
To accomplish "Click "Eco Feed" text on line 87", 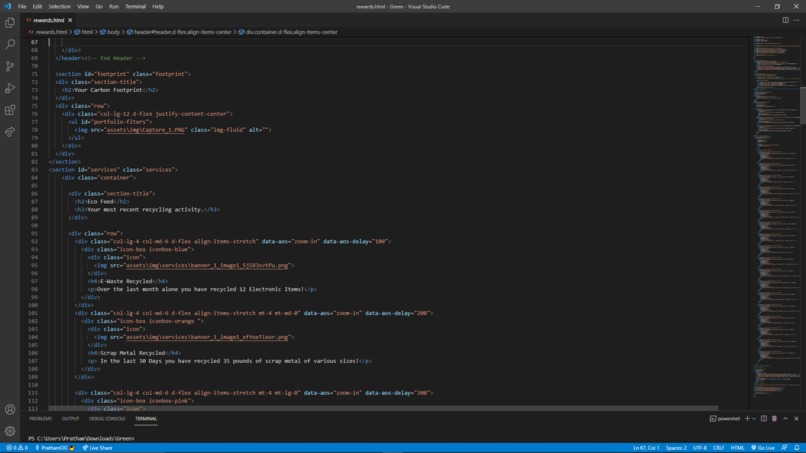I will pyautogui.click(x=100, y=202).
